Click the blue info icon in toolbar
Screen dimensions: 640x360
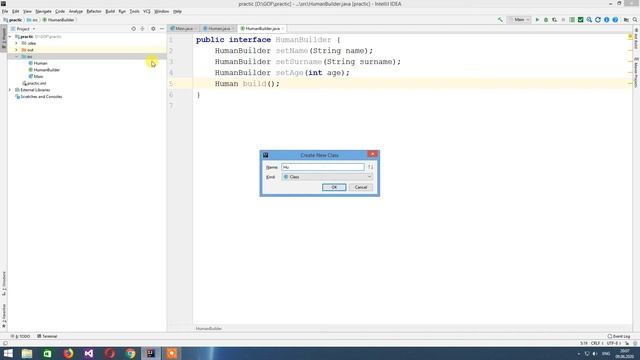(607, 20)
